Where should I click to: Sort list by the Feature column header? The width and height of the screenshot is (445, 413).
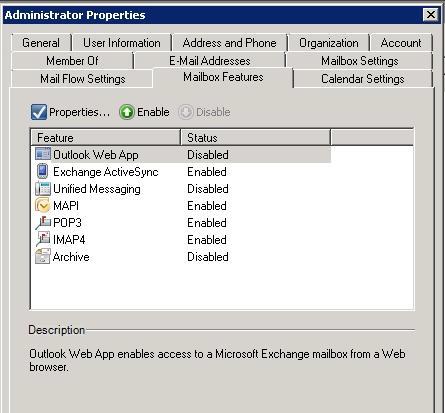click(x=106, y=138)
